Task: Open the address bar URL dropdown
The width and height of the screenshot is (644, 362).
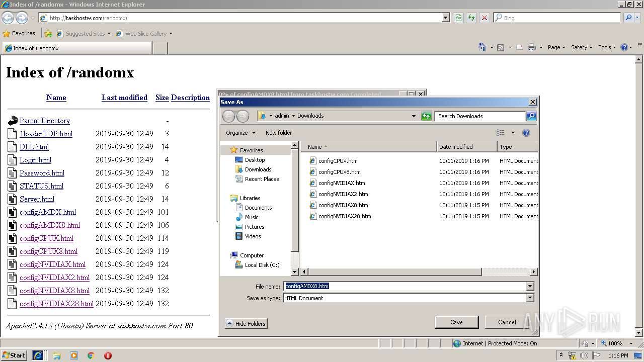Action: coord(446,18)
